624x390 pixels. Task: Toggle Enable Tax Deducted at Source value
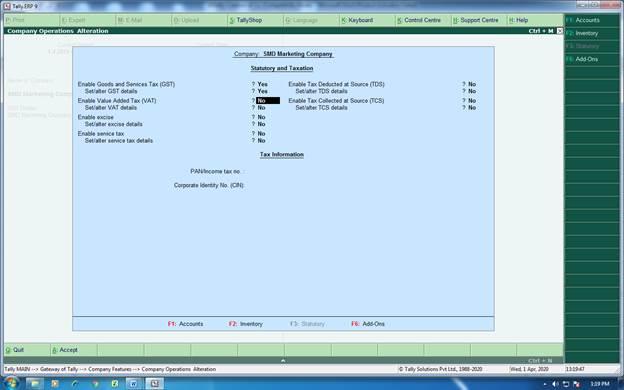[472, 84]
